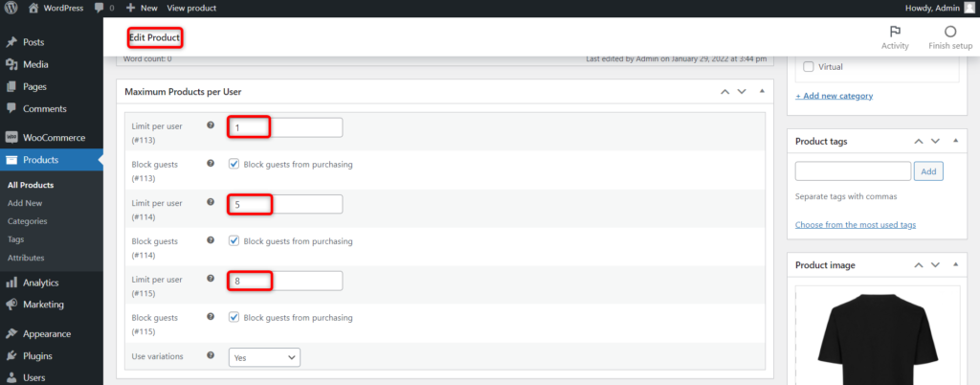The image size is (980, 385).
Task: Click the Limit per user (#114) field
Action: pos(285,204)
